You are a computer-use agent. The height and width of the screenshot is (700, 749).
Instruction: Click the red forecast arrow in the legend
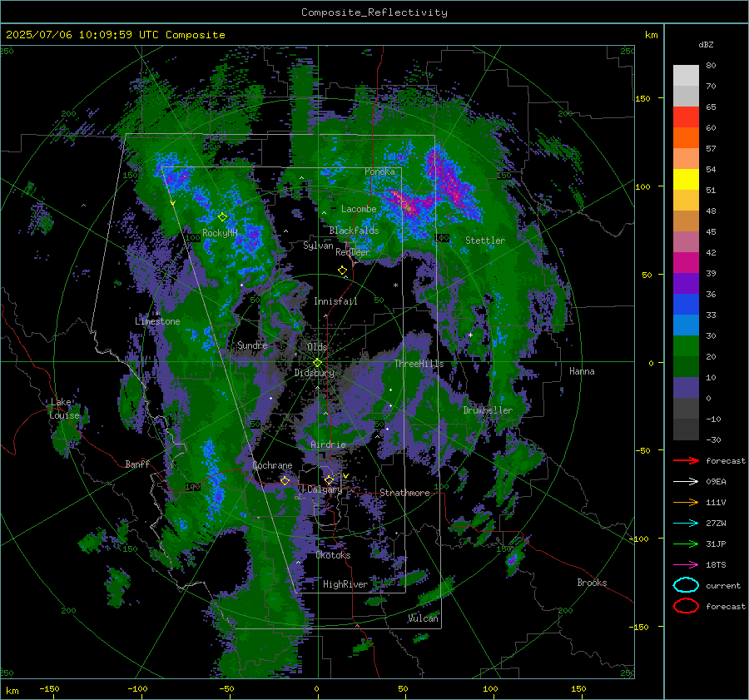tap(686, 460)
